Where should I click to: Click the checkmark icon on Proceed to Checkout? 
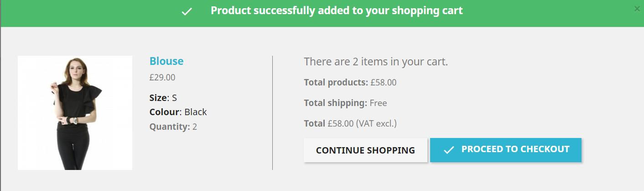(449, 150)
